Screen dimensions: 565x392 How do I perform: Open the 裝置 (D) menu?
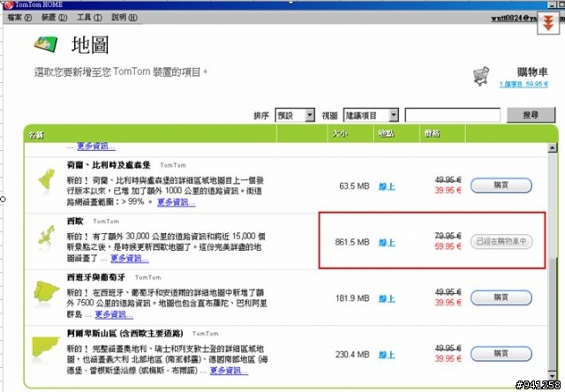pos(54,17)
